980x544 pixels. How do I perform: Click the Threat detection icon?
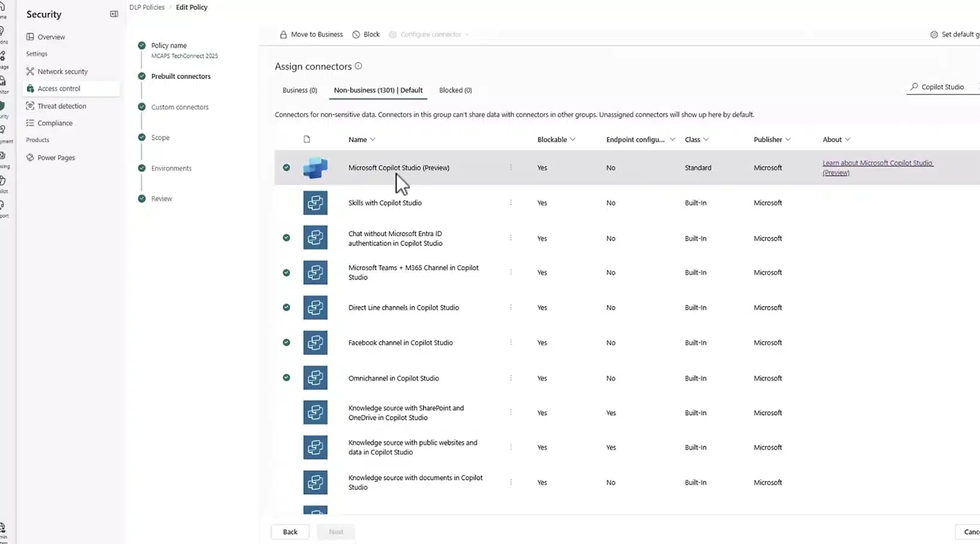click(x=30, y=106)
